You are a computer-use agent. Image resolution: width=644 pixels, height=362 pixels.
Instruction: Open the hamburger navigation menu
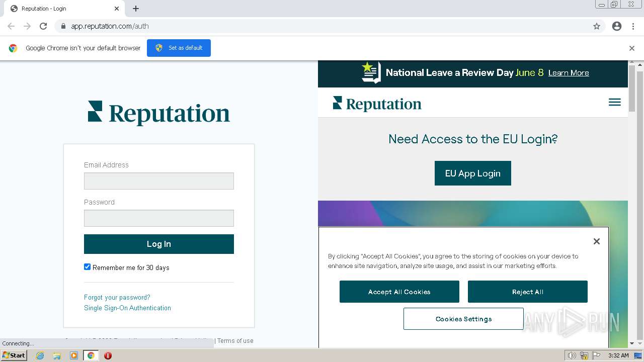(615, 102)
